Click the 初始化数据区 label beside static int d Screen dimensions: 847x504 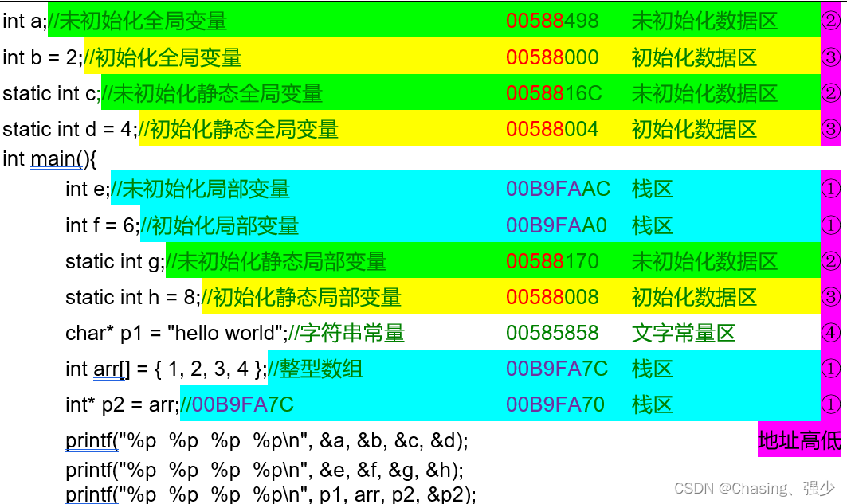pyautogui.click(x=695, y=129)
